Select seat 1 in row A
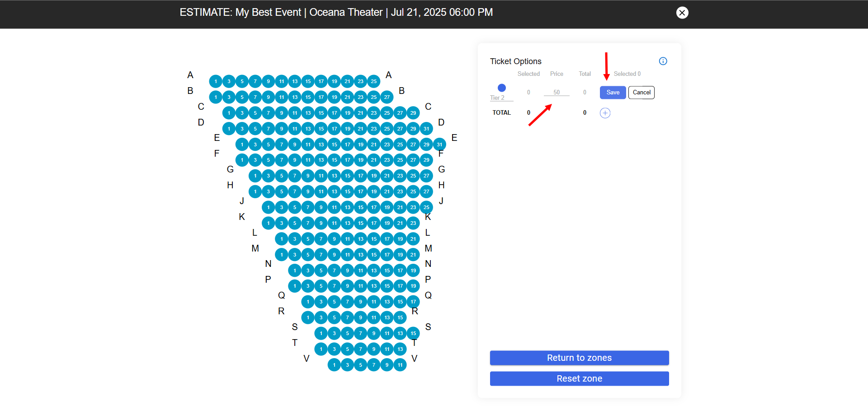868x415 pixels. (x=216, y=82)
